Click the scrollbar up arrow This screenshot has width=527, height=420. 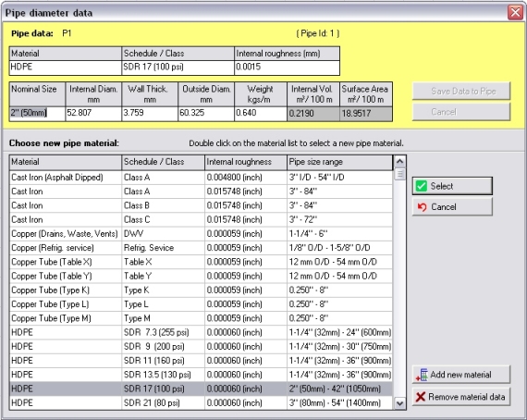click(x=399, y=162)
